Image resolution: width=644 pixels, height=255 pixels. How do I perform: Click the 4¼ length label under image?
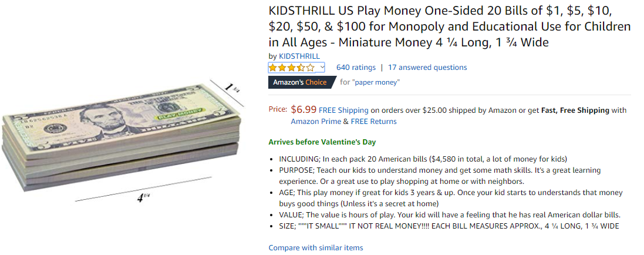[x=143, y=198]
